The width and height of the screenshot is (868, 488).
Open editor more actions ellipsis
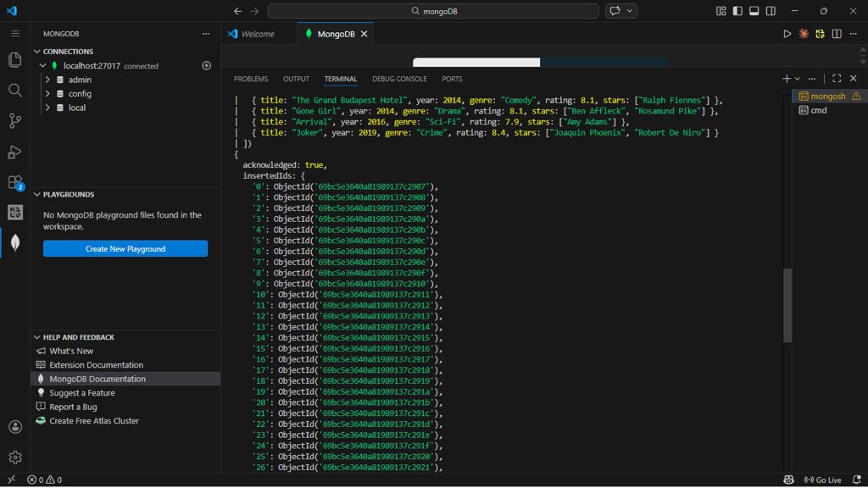point(853,34)
